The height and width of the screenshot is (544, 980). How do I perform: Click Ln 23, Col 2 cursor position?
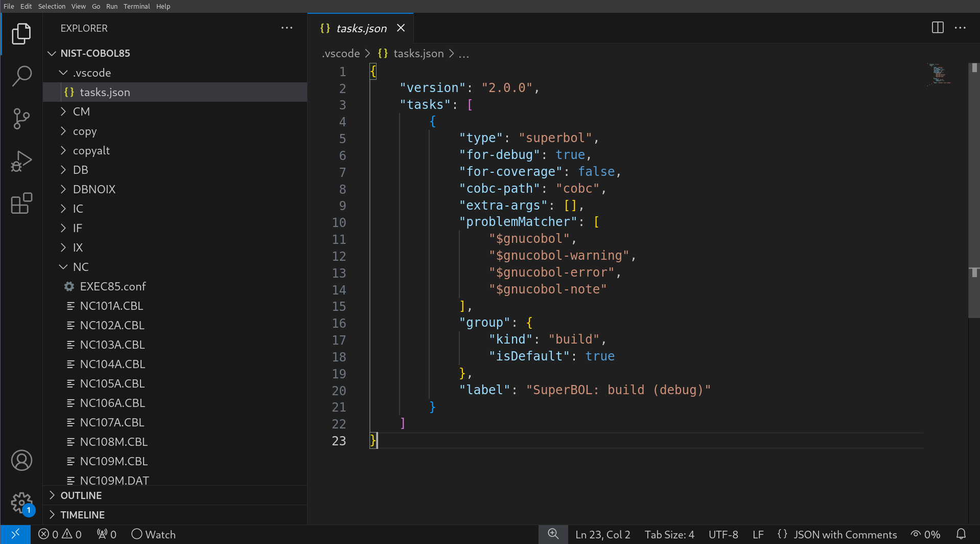click(603, 534)
